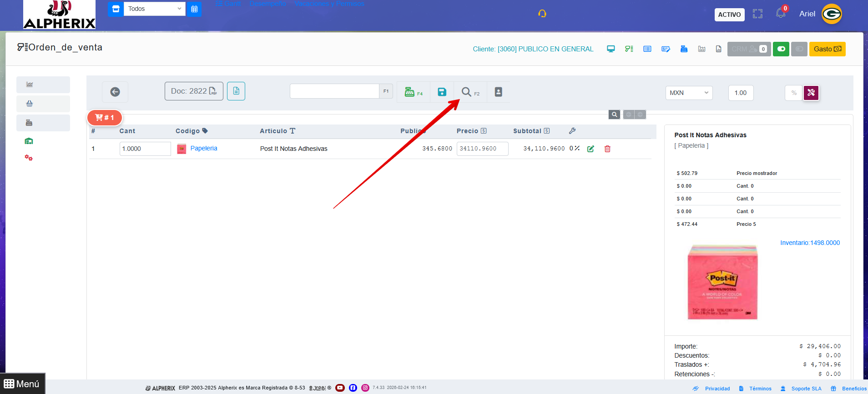Viewport: 868px width, 394px height.
Task: Expand the MXN currency dropdown
Action: 689,93
